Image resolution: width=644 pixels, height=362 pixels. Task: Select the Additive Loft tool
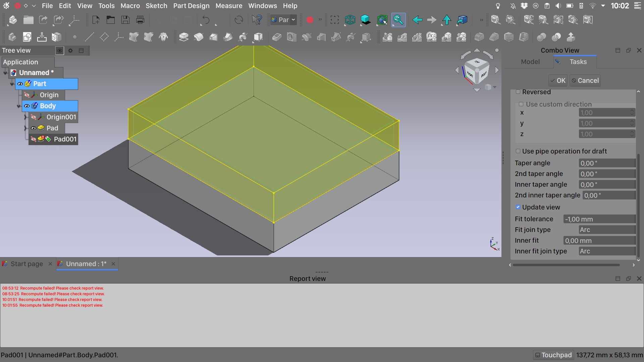pyautogui.click(x=213, y=37)
